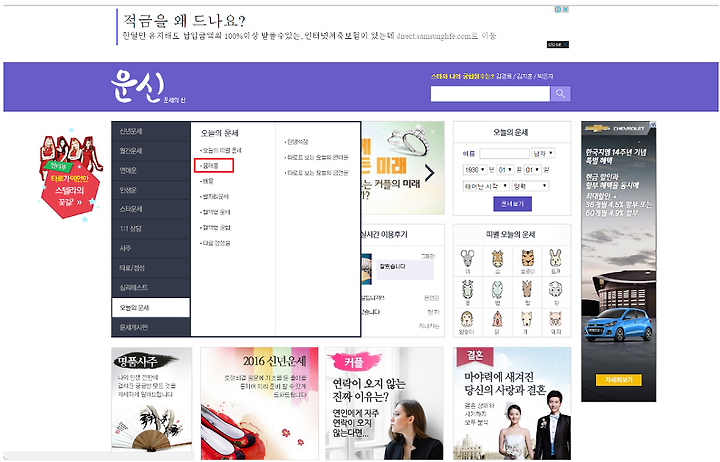The height and width of the screenshot is (462, 720).
Task: Click the 적금을 왜 드나요? ad headline
Action: (x=185, y=21)
